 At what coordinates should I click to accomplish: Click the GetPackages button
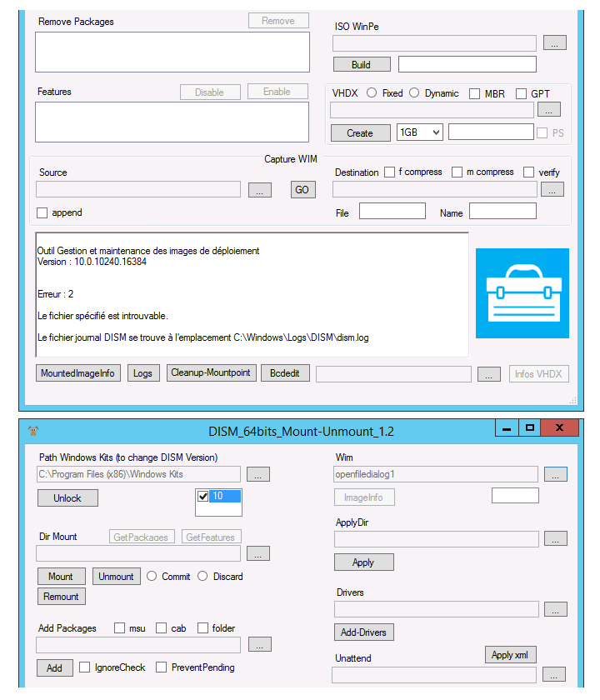click(142, 537)
